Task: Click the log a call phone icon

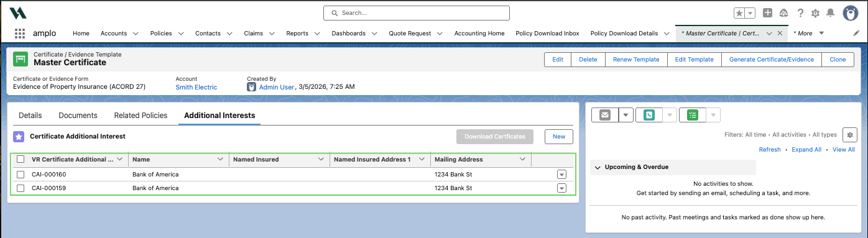Action: pyautogui.click(x=649, y=115)
